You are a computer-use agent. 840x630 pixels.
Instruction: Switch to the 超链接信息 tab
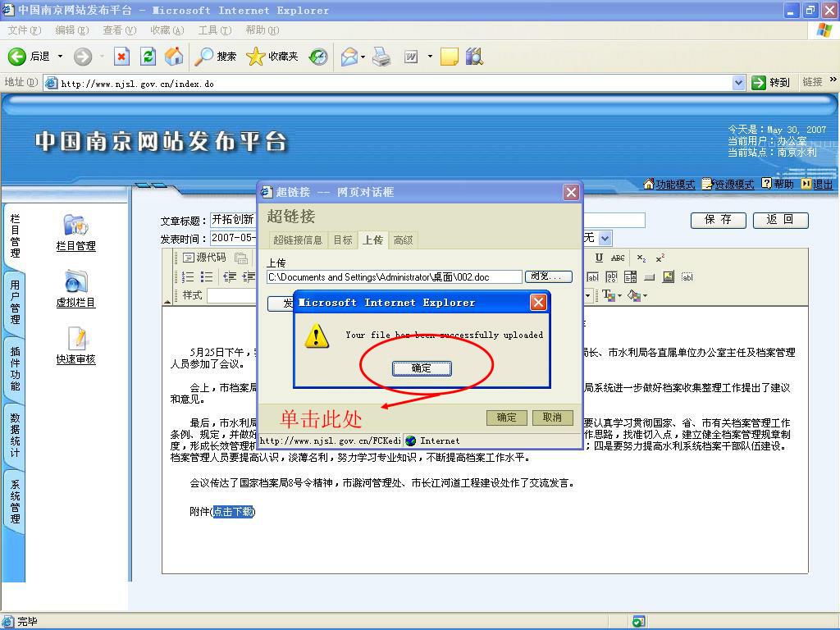click(297, 240)
